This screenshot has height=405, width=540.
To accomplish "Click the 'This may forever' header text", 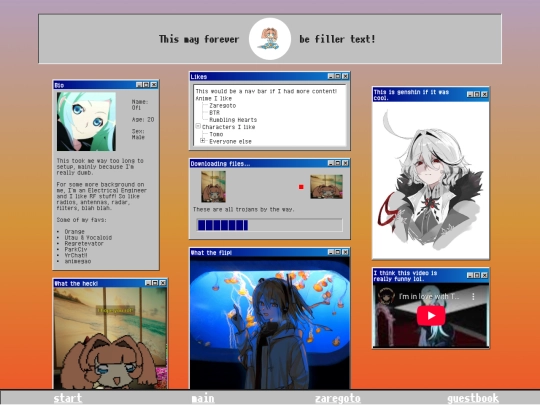I will tap(199, 39).
